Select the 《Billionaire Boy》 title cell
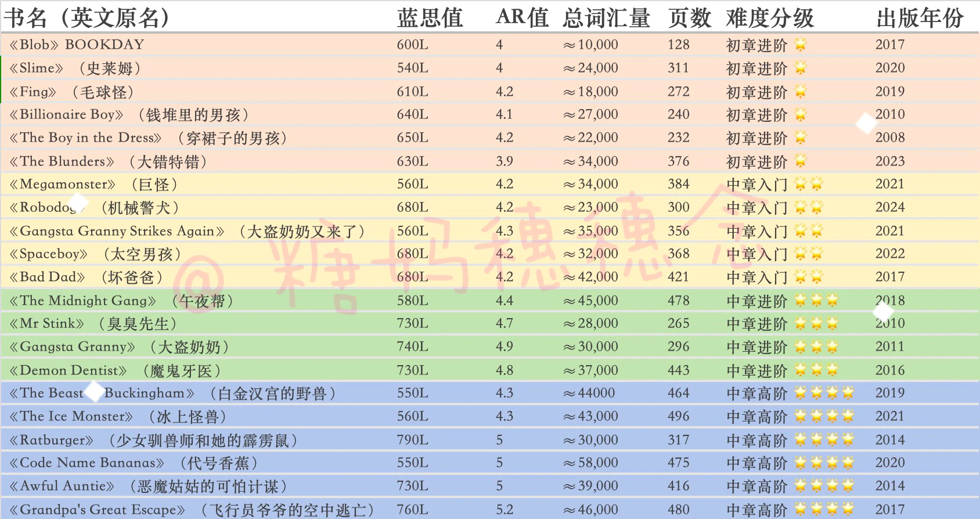 point(129,114)
